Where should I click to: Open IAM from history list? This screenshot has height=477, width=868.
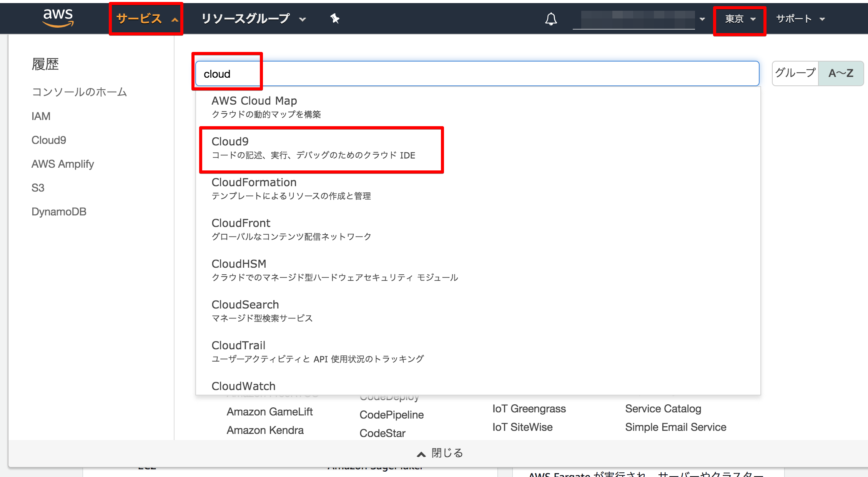point(41,116)
